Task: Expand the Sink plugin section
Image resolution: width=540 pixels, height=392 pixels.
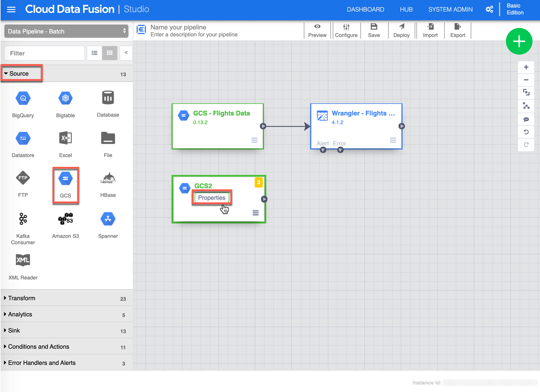Action: point(14,331)
